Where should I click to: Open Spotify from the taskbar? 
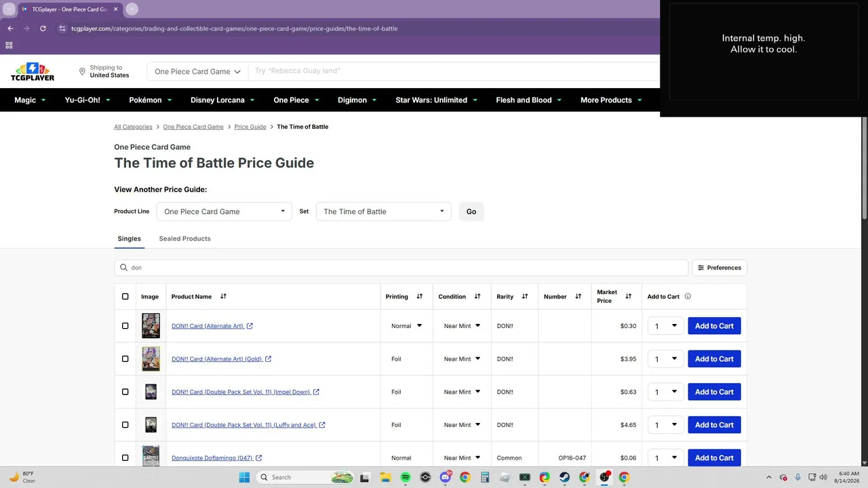[406, 477]
